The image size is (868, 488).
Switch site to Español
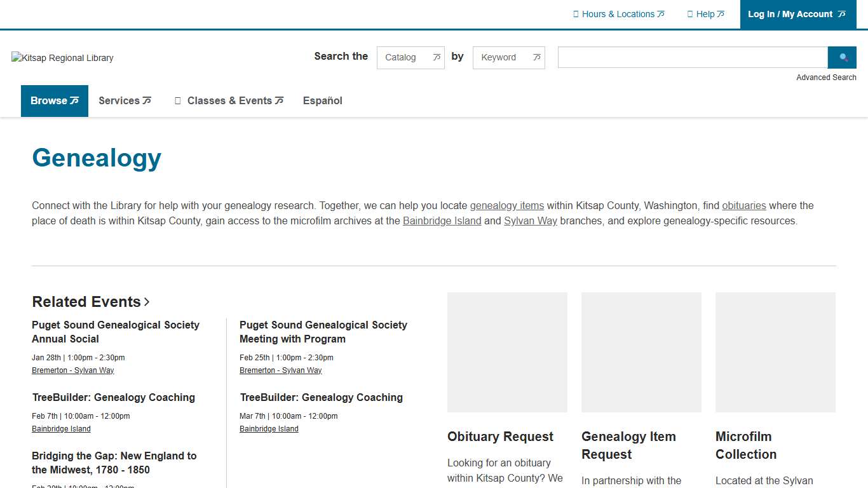point(322,101)
